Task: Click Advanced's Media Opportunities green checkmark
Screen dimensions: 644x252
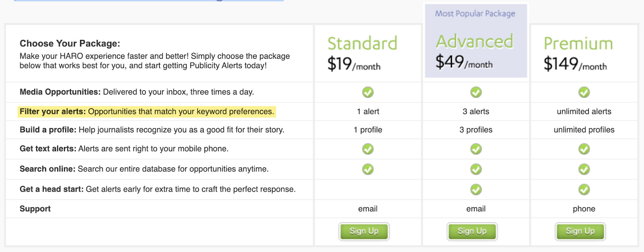Action: click(476, 92)
